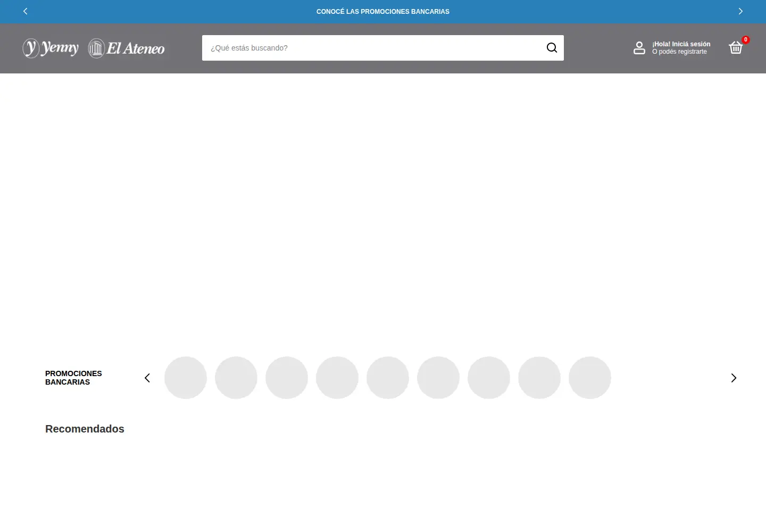Open the shopping basket icon
Viewport: 766px width, 532px height.
tap(736, 48)
